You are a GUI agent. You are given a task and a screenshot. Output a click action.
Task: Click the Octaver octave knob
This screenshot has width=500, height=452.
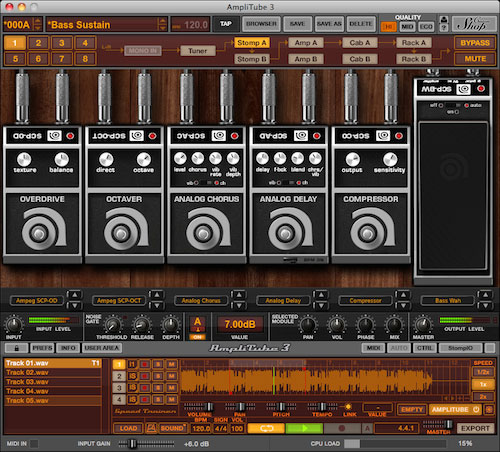(144, 159)
